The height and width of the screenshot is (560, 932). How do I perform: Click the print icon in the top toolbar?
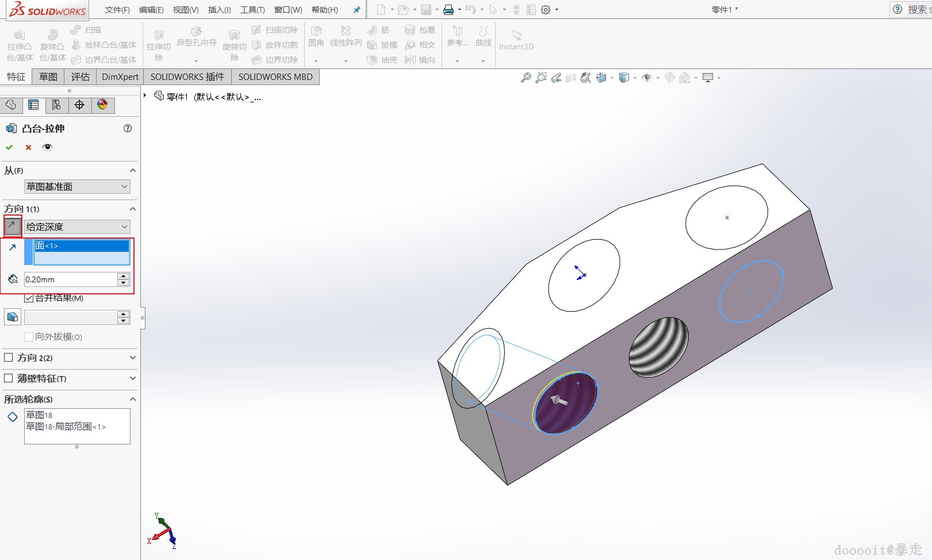tap(448, 10)
